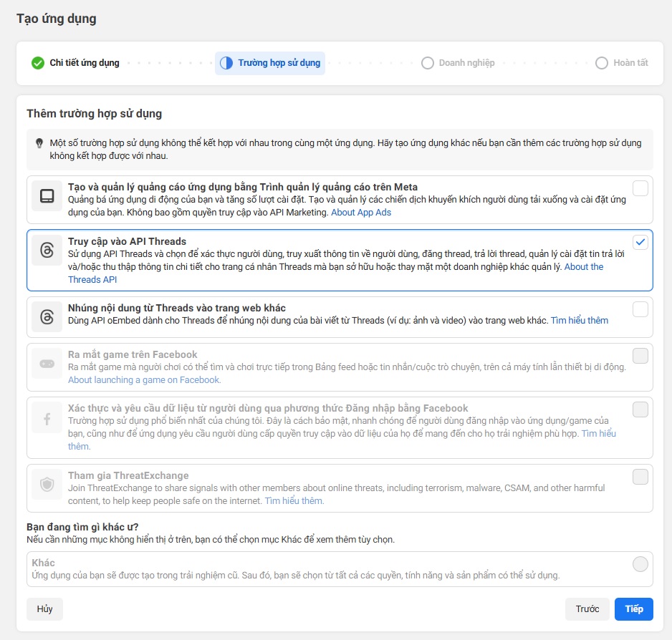Click the Hủy button
The image size is (672, 640).
pyautogui.click(x=44, y=609)
